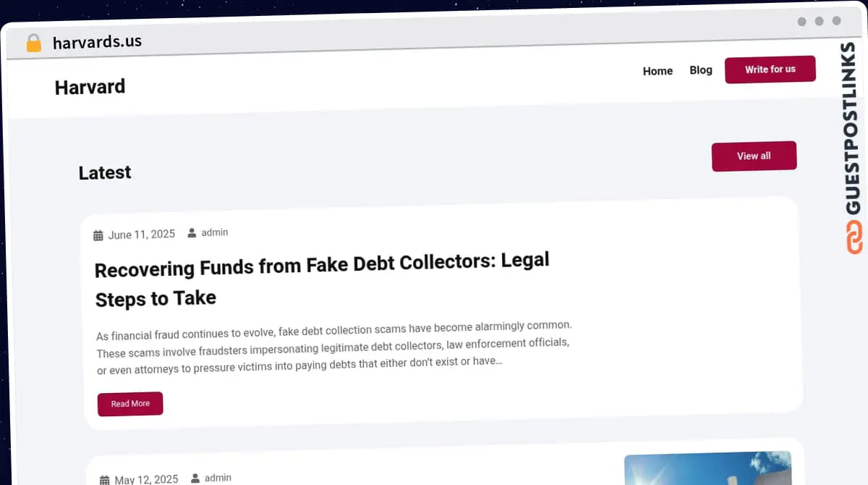Viewport: 868px width, 485px height.
Task: Click the orange padlock icon
Action: (33, 43)
